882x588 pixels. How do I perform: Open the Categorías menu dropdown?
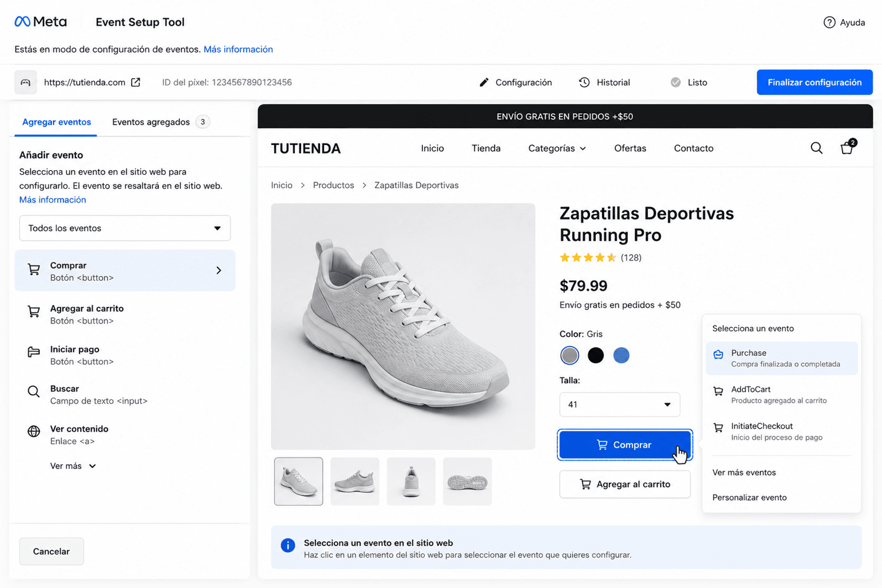point(557,148)
